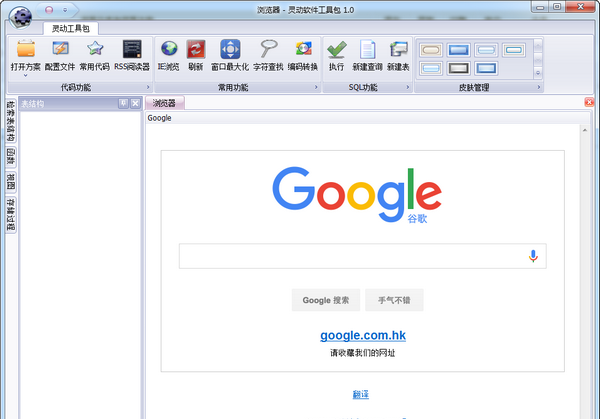Close the 表结构 panel

(135, 103)
